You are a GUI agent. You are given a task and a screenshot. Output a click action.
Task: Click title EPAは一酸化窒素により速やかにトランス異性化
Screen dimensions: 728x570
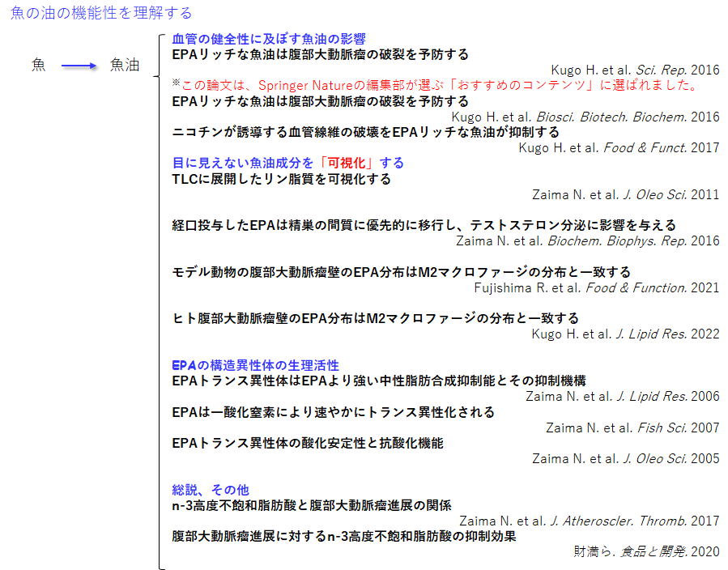coord(334,412)
